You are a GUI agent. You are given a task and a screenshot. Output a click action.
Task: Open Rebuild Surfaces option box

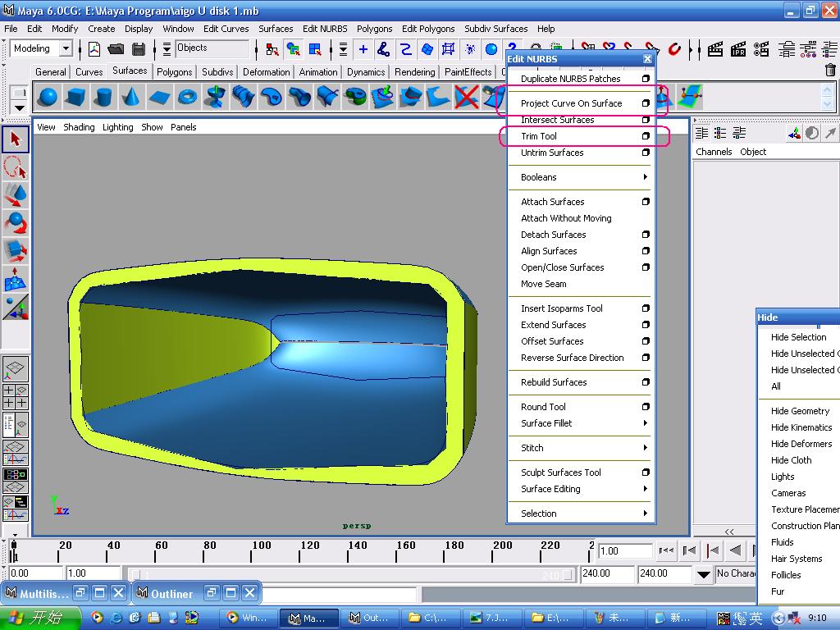click(646, 382)
